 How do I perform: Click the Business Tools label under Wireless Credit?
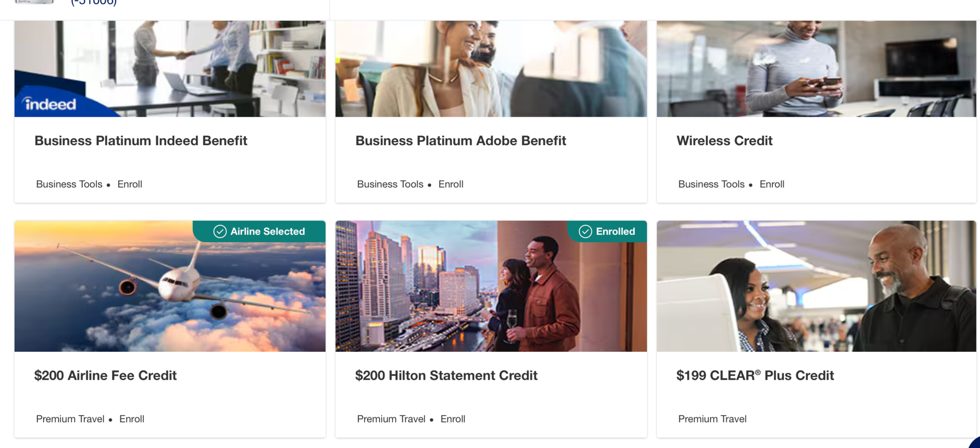[711, 184]
